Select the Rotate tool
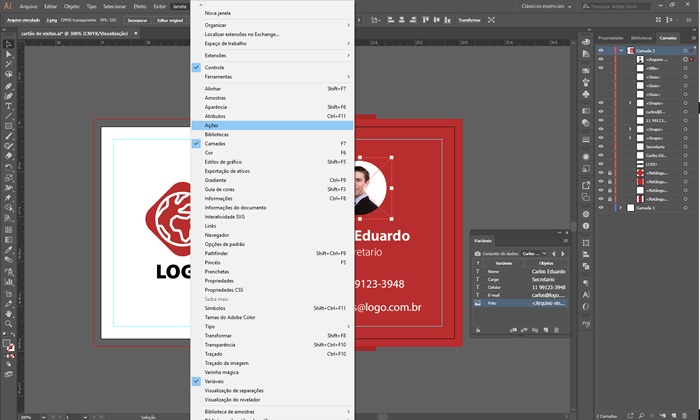Viewport: 700px width, 420px height. [8, 168]
